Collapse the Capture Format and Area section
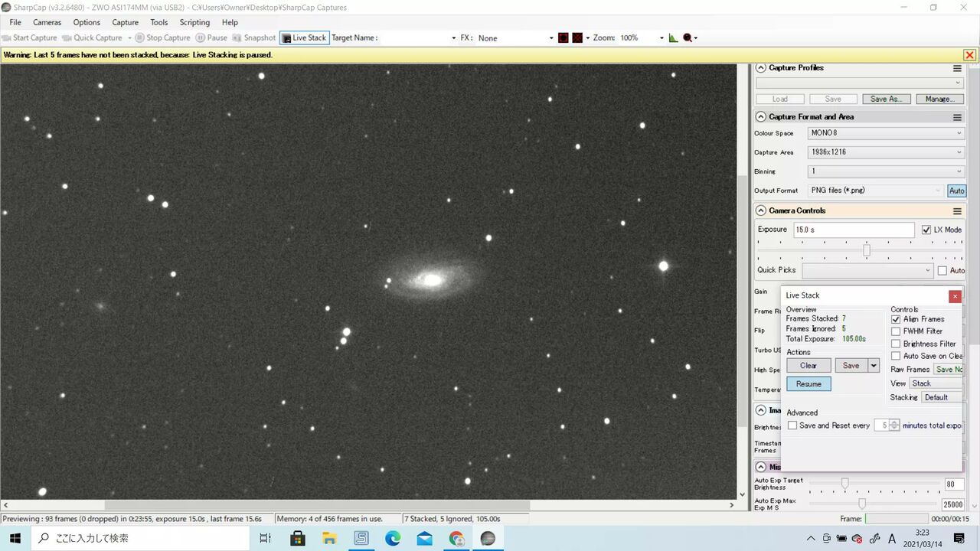The height and width of the screenshot is (551, 980). coord(761,117)
